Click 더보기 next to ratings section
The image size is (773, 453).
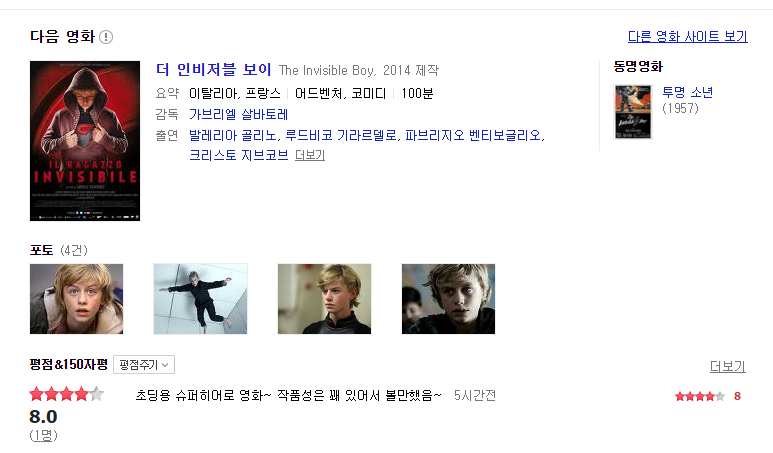coord(727,366)
